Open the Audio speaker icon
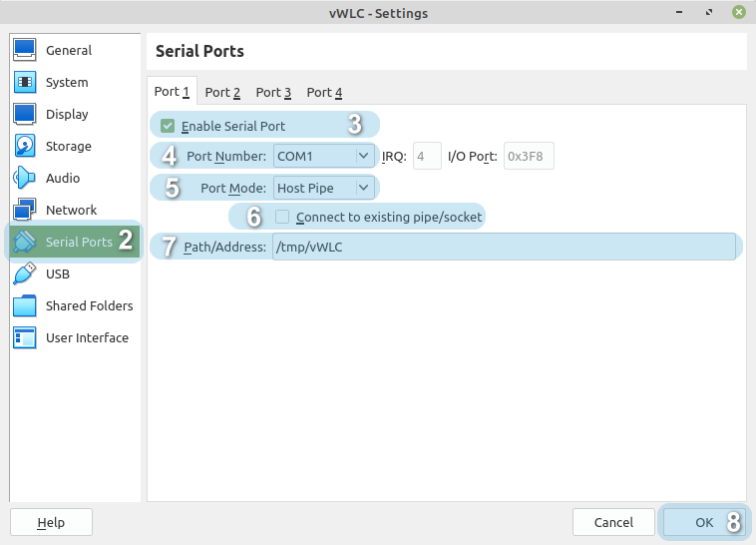Viewport: 756px width, 545px height. (x=25, y=178)
